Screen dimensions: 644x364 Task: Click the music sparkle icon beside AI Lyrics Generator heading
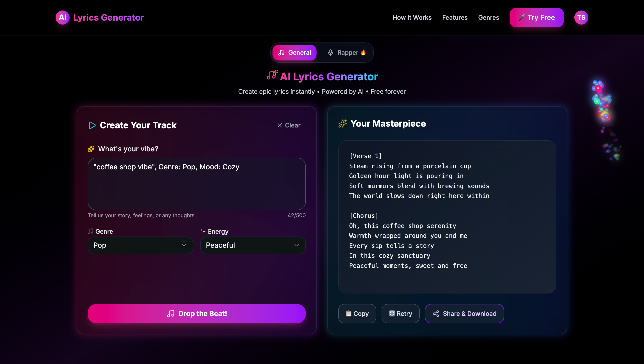coord(272,75)
